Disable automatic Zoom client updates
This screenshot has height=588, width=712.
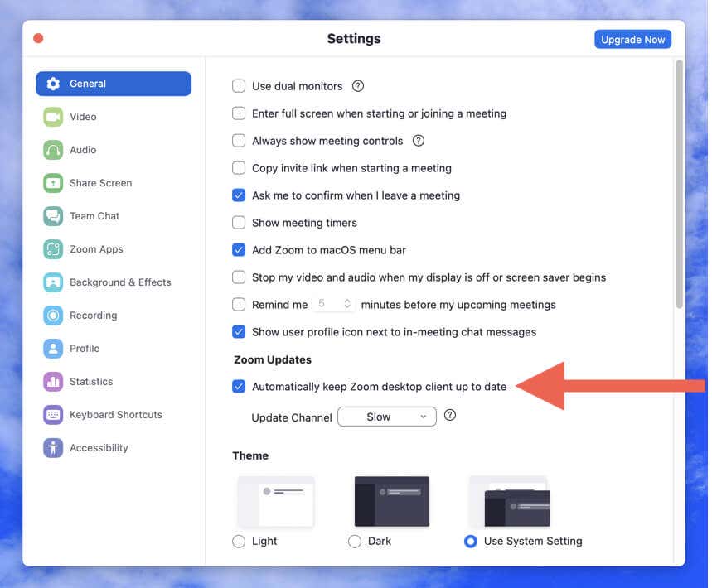[x=239, y=386]
